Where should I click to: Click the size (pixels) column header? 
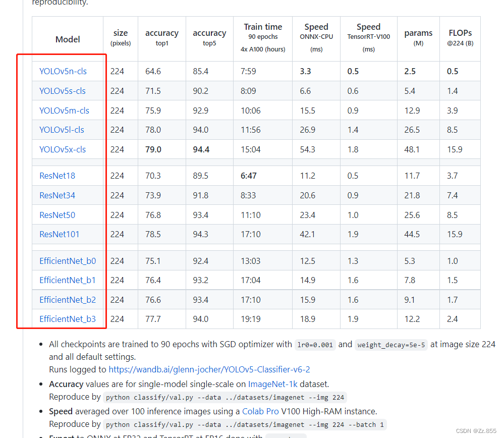[121, 38]
